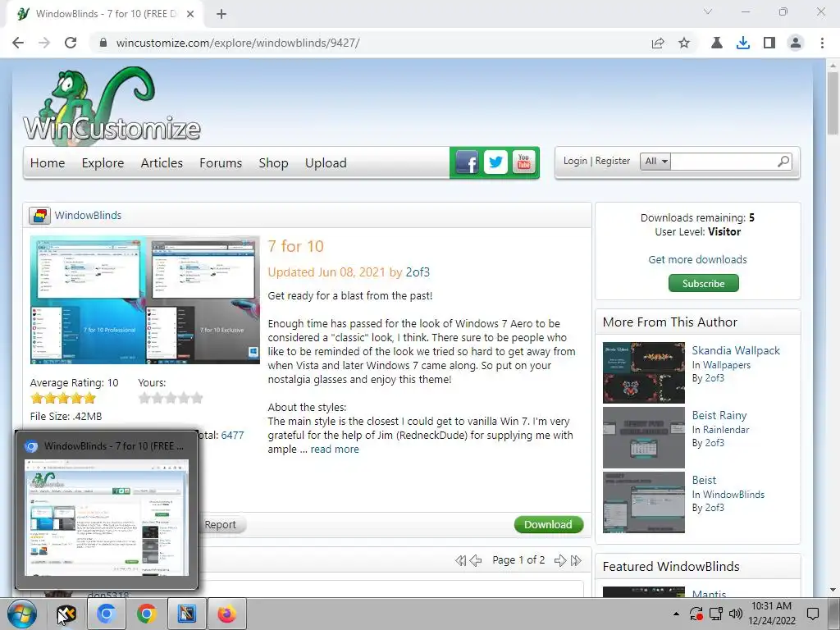This screenshot has height=630, width=840.
Task: Open Chrome three-dot menu
Action: (x=822, y=43)
